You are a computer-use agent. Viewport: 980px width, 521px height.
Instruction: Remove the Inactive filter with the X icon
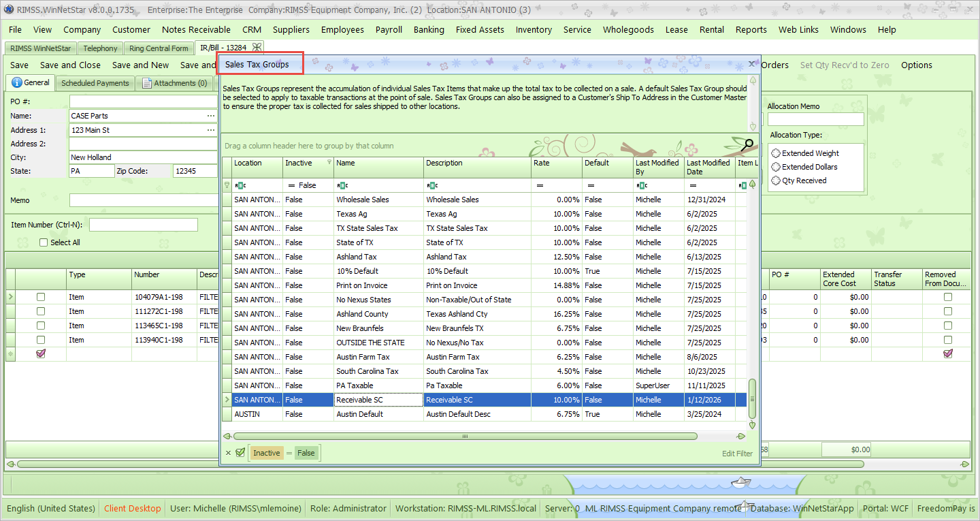[228, 453]
